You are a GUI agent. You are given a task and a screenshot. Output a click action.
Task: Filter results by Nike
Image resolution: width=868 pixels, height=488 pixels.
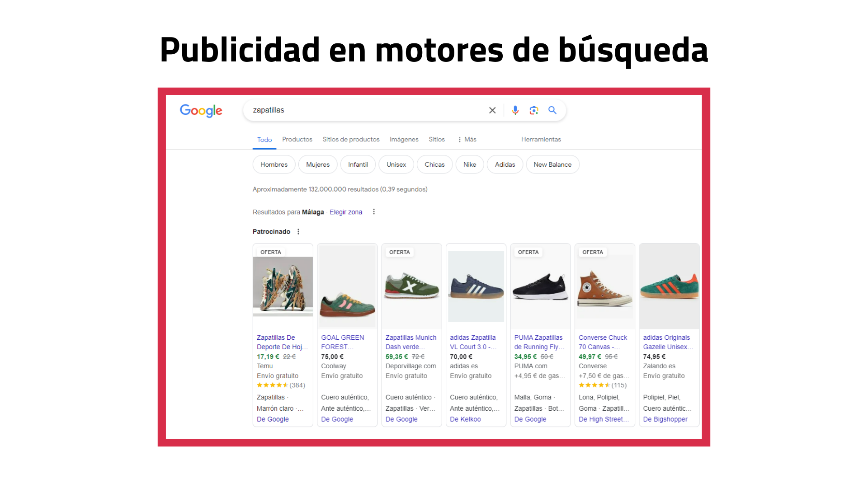[470, 164]
